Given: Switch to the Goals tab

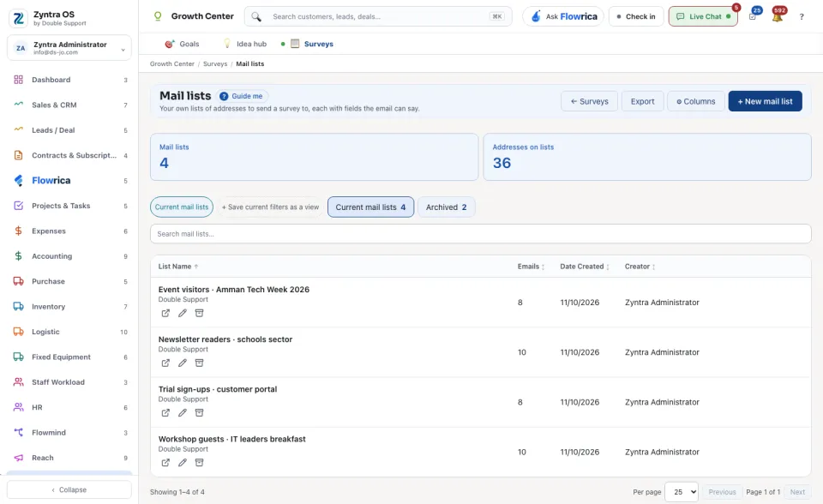Looking at the screenshot, I should (x=182, y=44).
